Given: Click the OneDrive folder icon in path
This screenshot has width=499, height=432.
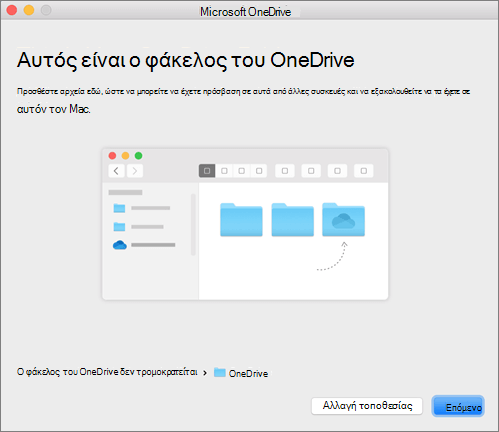Looking at the screenshot, I should (220, 372).
